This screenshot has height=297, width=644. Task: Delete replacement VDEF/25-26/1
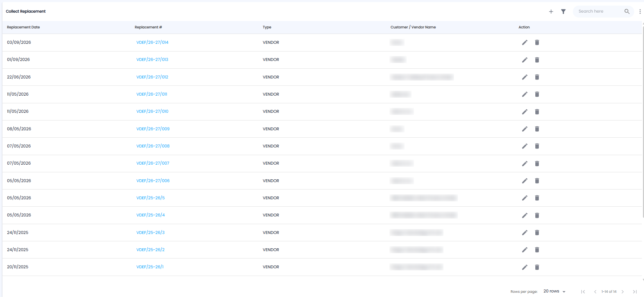pyautogui.click(x=537, y=267)
